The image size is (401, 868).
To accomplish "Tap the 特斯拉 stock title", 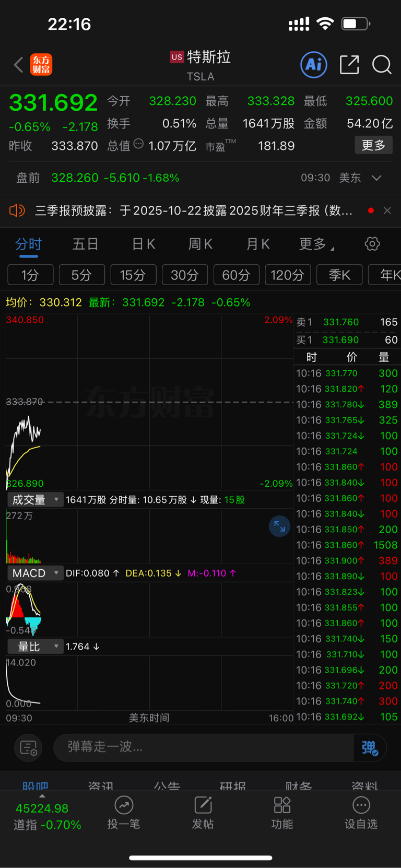I will (209, 57).
